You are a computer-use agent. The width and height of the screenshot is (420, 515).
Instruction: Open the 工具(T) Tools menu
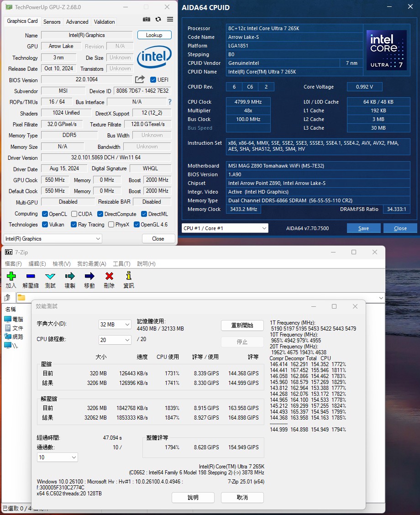[121, 264]
